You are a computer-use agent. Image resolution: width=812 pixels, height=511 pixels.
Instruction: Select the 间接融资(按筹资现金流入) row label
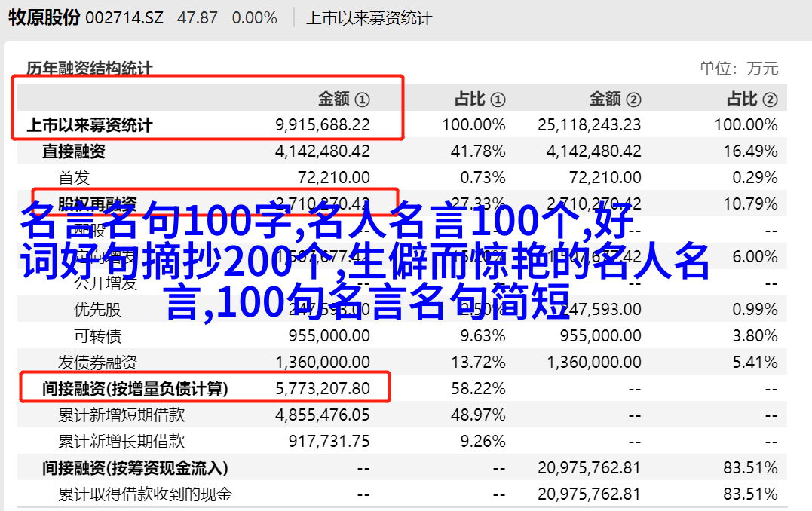[135, 469]
